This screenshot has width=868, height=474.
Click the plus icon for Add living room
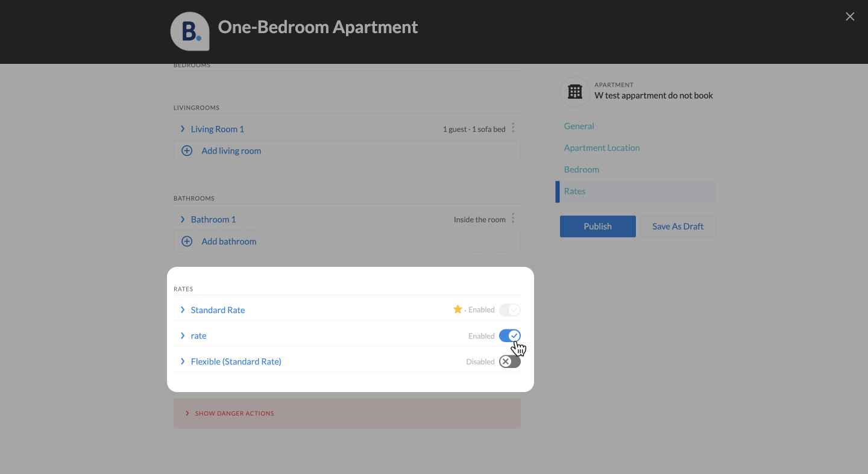coord(187,151)
